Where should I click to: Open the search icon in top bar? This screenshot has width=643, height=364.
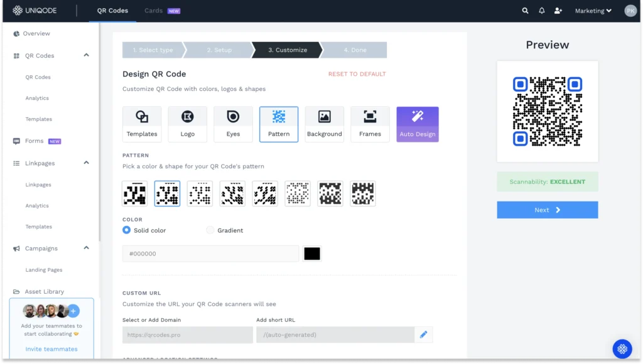click(x=525, y=11)
